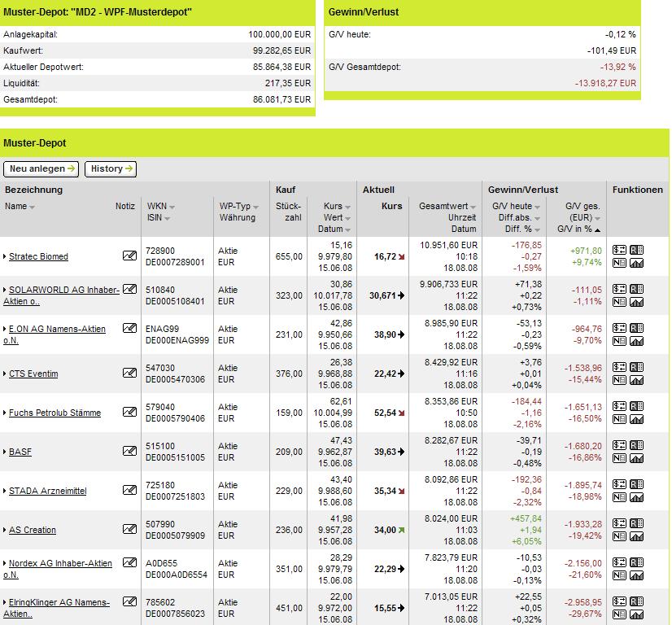672x625 pixels.
Task: Sort by the G/V in % arrow
Action: point(597,230)
